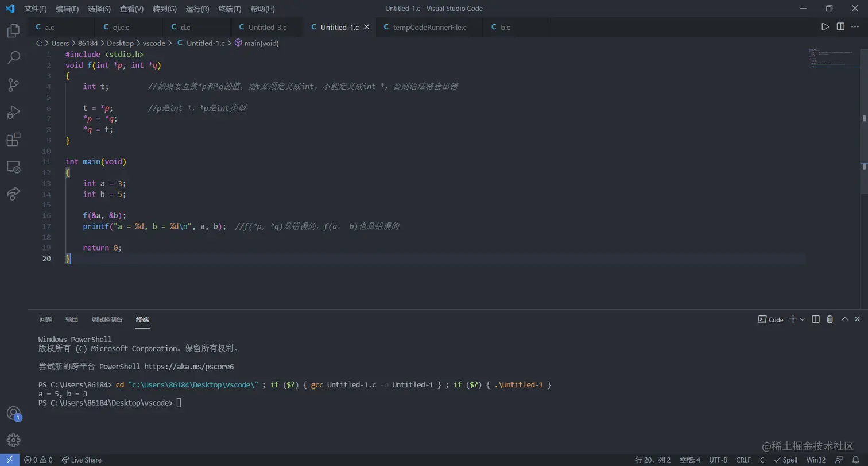This screenshot has height=466, width=868.
Task: Open the 文件(F) menu
Action: (36, 9)
